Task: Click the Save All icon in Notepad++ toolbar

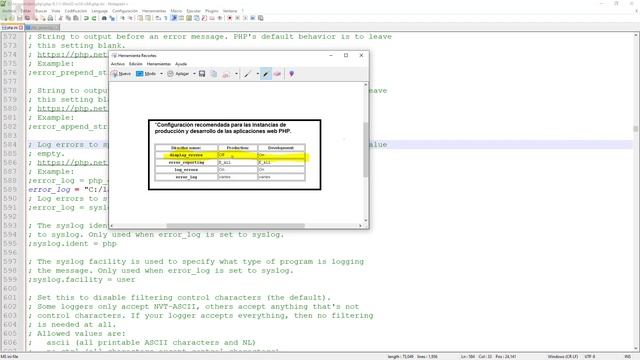Action: pyautogui.click(x=27, y=18)
